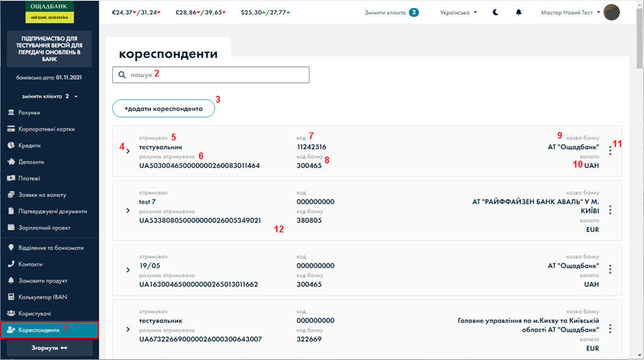Open Платежі section in sidebar

[x=29, y=178]
